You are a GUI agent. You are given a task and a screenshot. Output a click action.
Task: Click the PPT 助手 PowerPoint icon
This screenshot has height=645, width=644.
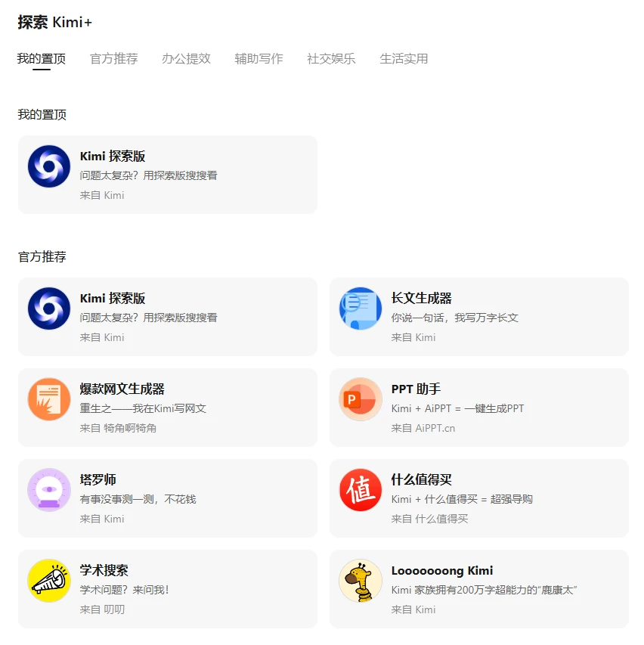(x=361, y=399)
